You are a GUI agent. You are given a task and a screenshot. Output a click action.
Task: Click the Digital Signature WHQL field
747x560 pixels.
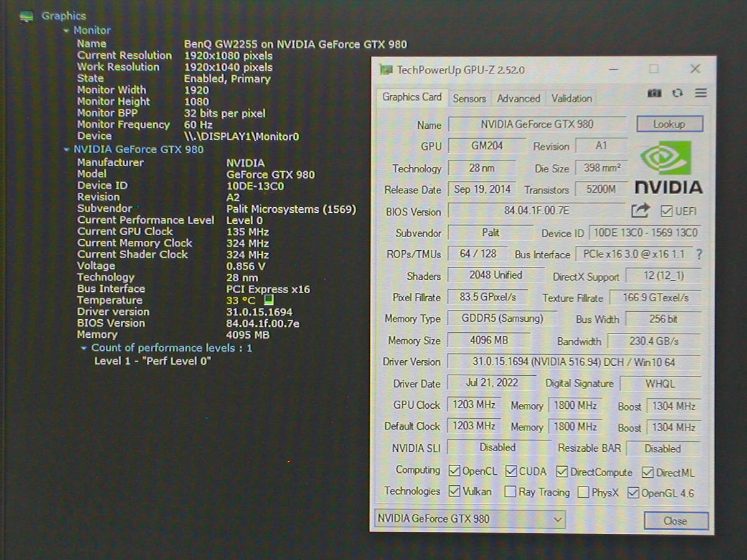click(x=660, y=384)
